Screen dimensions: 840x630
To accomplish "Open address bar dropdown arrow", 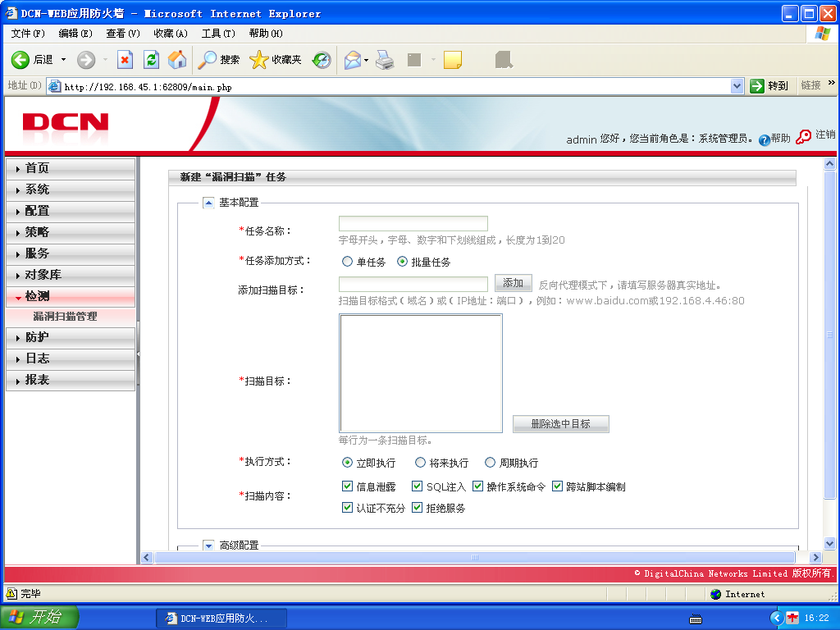I will (737, 85).
